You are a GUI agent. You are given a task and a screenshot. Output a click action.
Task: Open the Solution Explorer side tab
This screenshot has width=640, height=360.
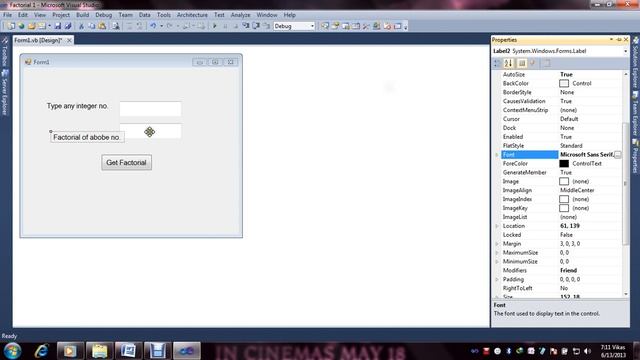[x=636, y=62]
